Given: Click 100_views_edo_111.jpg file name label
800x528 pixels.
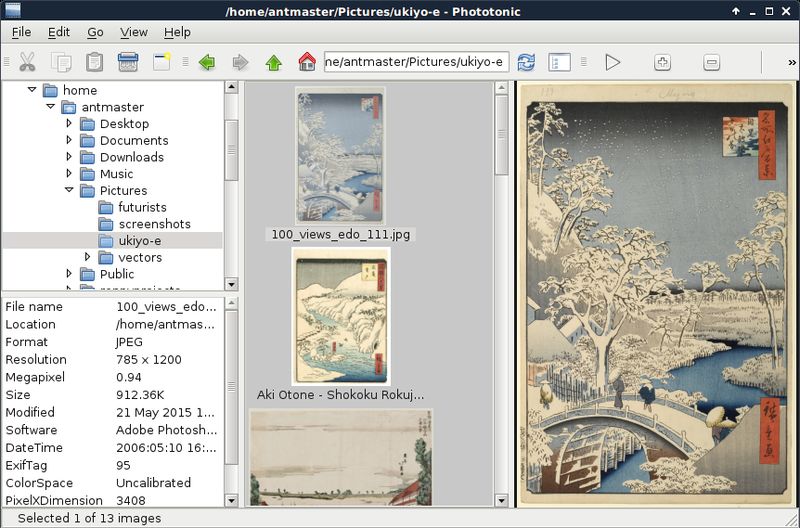Looking at the screenshot, I should [340, 234].
